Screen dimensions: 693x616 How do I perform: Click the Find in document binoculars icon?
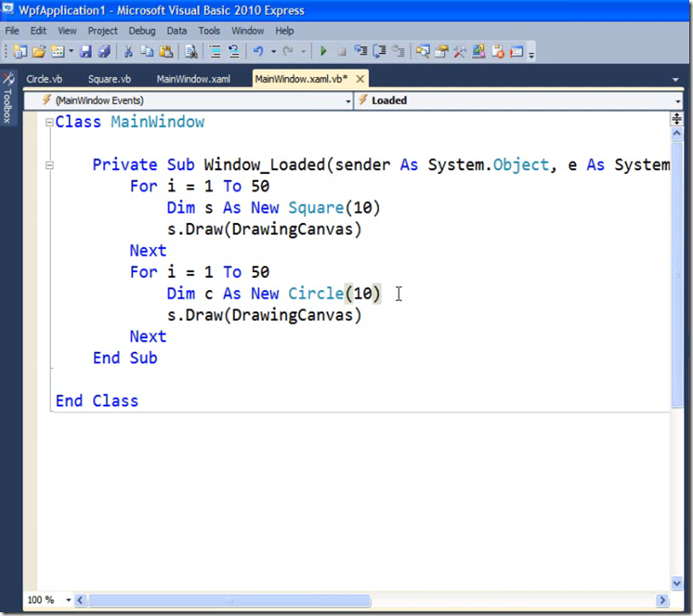(191, 52)
